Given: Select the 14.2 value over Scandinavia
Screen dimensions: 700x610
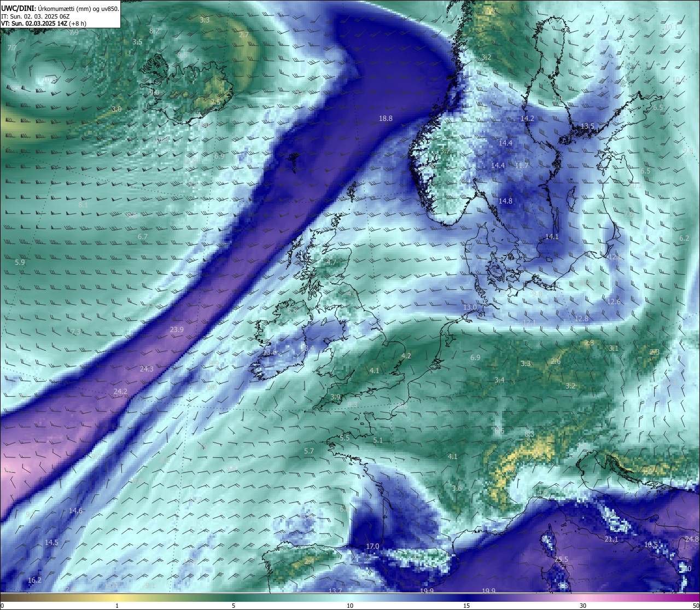Looking at the screenshot, I should 527,118.
